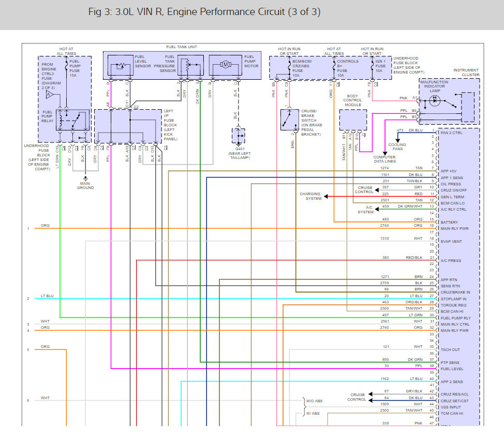The width and height of the screenshot is (504, 438).
Task: Click the APP +5V pin label
Action: pyautogui.click(x=449, y=171)
